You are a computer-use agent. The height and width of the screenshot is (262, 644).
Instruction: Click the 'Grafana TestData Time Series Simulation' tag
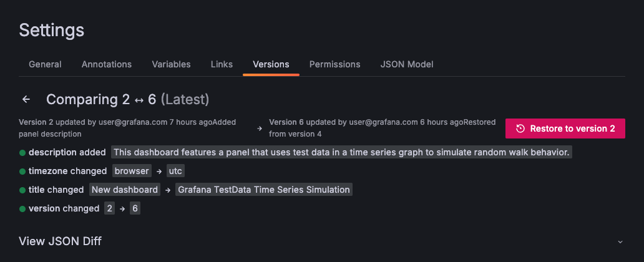click(x=264, y=190)
